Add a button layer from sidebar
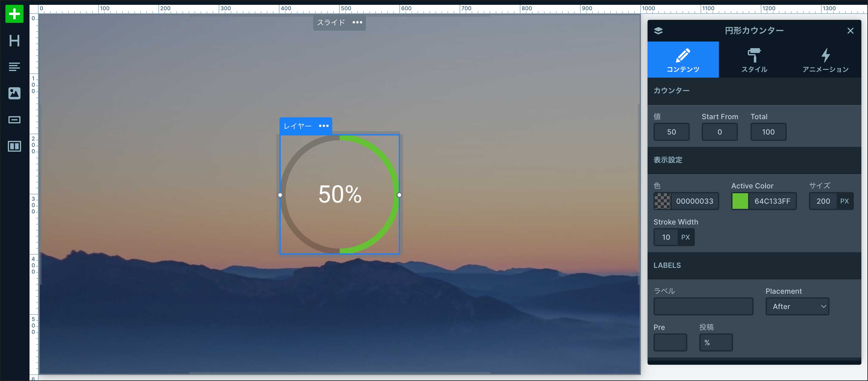 [14, 120]
